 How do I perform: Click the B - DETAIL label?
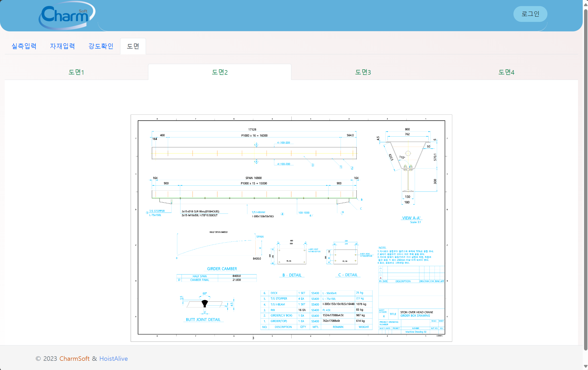pyautogui.click(x=292, y=275)
